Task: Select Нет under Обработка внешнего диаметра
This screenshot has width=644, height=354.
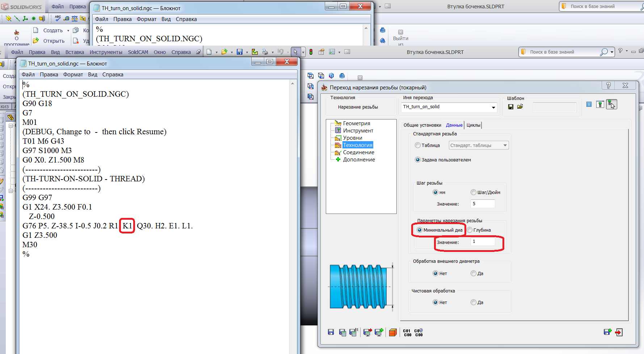Action: click(435, 273)
